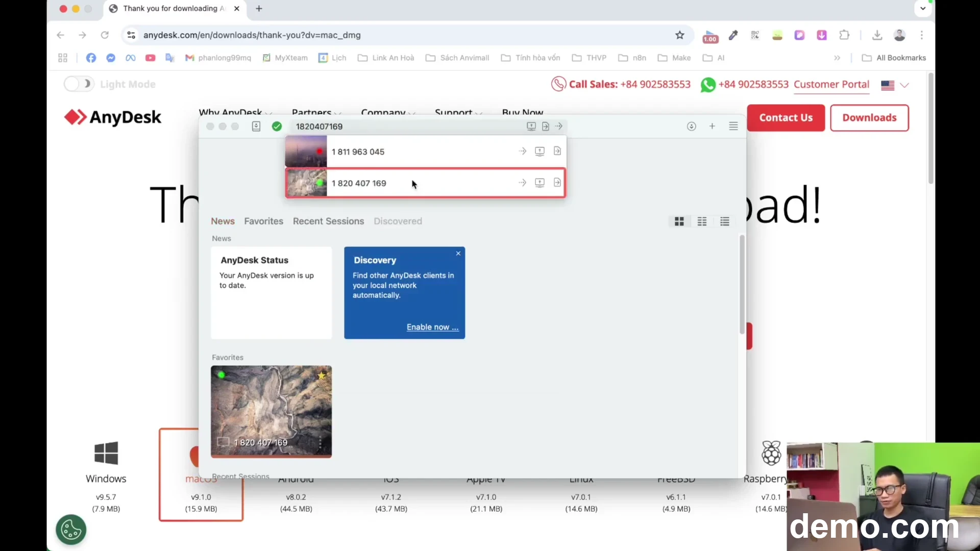Toggle the Light Mode switch
980x551 pixels.
coord(79,84)
